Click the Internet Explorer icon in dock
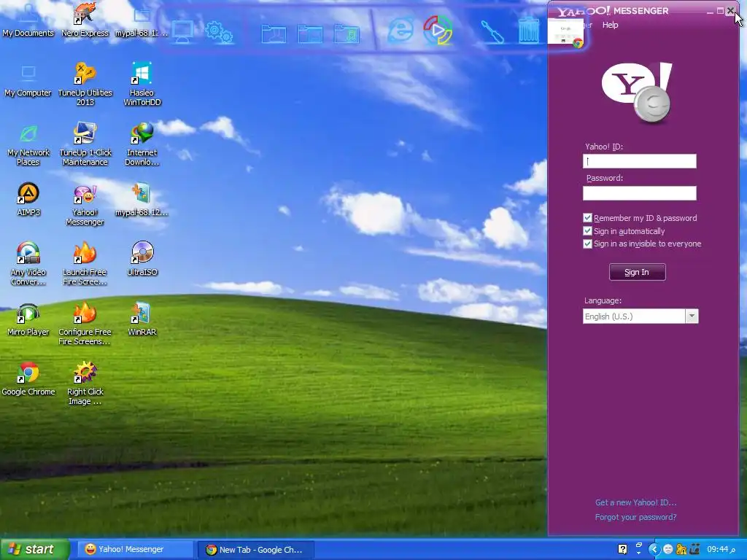Viewport: 747px width, 560px height. (x=400, y=29)
